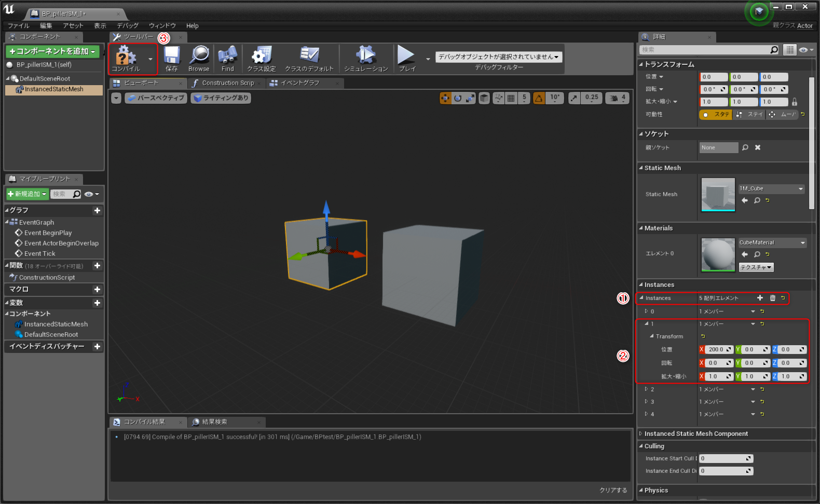
Task: Use selected asset arrow under 1M_Cube
Action: [x=745, y=200]
